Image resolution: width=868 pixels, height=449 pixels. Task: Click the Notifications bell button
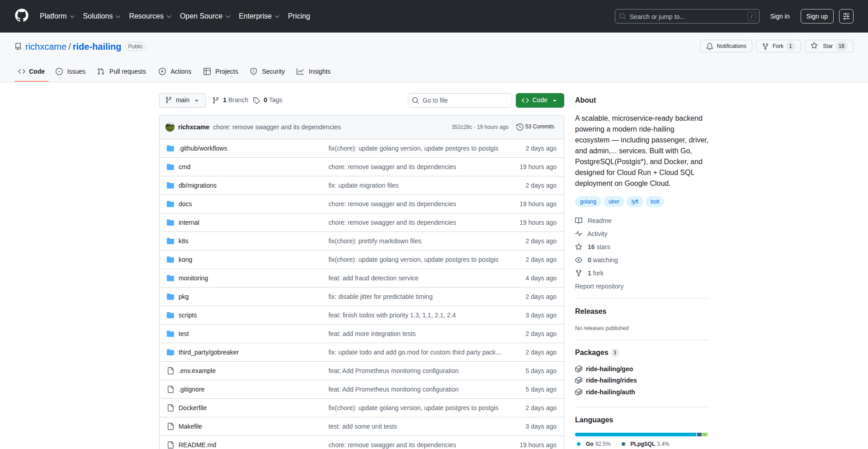[x=726, y=46]
